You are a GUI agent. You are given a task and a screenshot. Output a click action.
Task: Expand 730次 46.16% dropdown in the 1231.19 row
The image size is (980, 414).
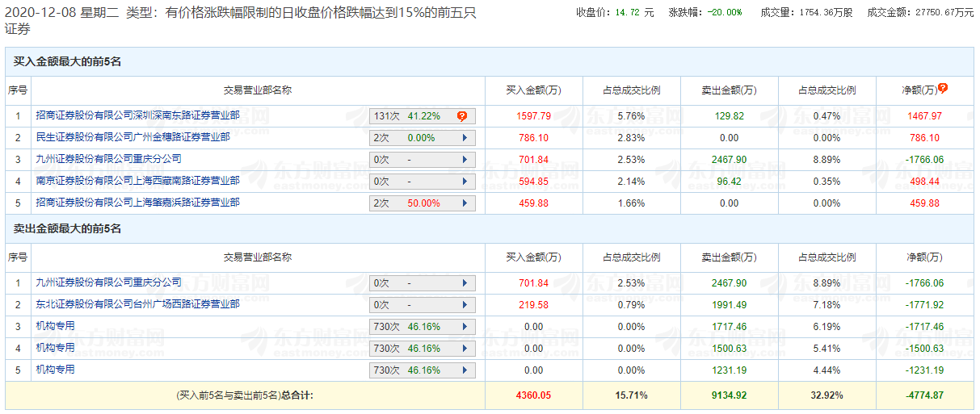pyautogui.click(x=423, y=370)
